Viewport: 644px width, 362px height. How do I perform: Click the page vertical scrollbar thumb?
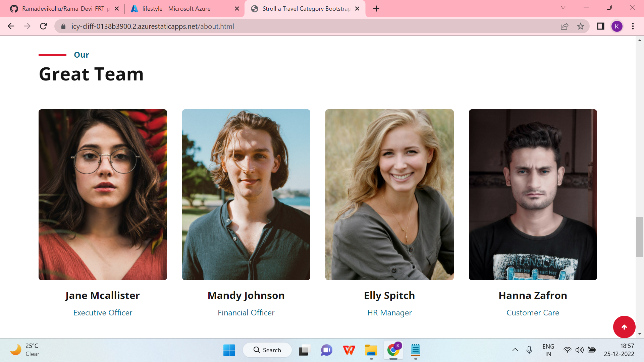click(x=640, y=237)
